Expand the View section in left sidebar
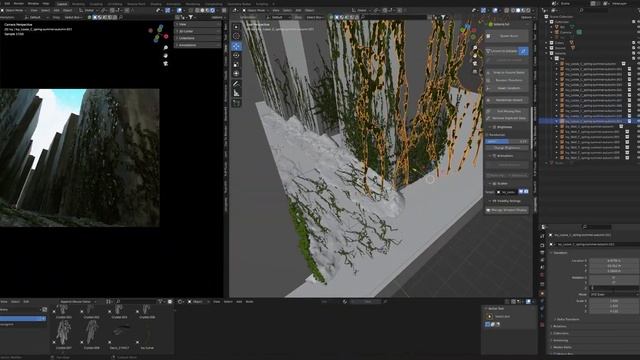This screenshot has width=640, height=360. click(198, 24)
